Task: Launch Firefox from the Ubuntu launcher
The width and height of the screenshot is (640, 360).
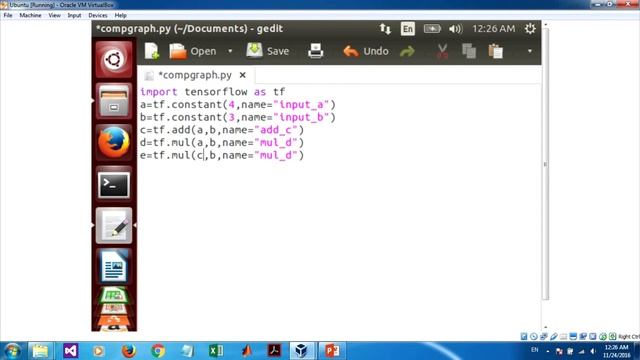Action: coord(114,142)
